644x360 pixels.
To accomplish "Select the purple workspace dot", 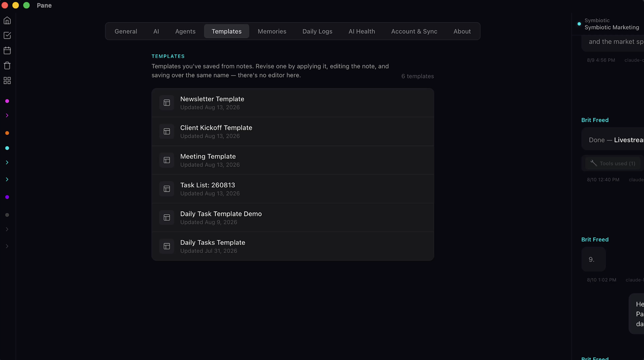I will pyautogui.click(x=7, y=197).
